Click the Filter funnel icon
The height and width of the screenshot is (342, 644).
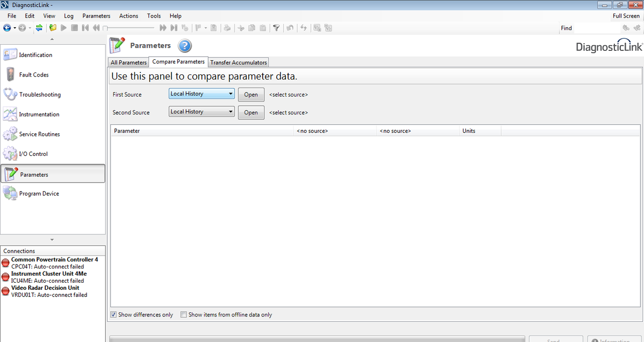(276, 28)
